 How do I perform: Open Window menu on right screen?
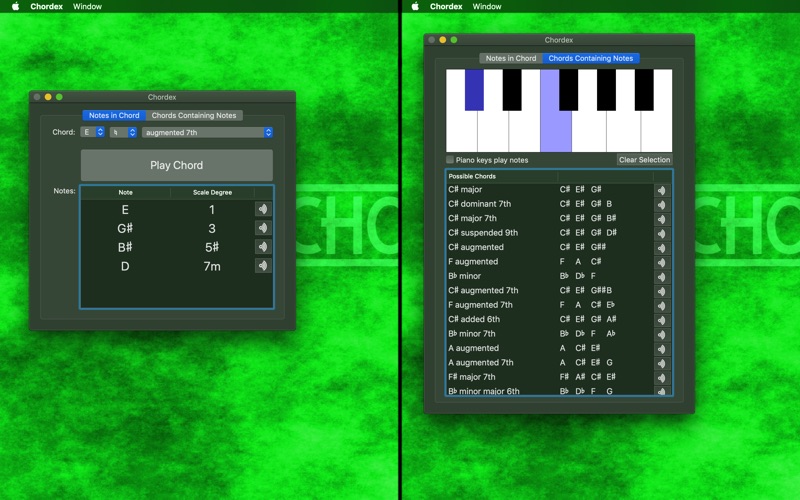[x=487, y=6]
